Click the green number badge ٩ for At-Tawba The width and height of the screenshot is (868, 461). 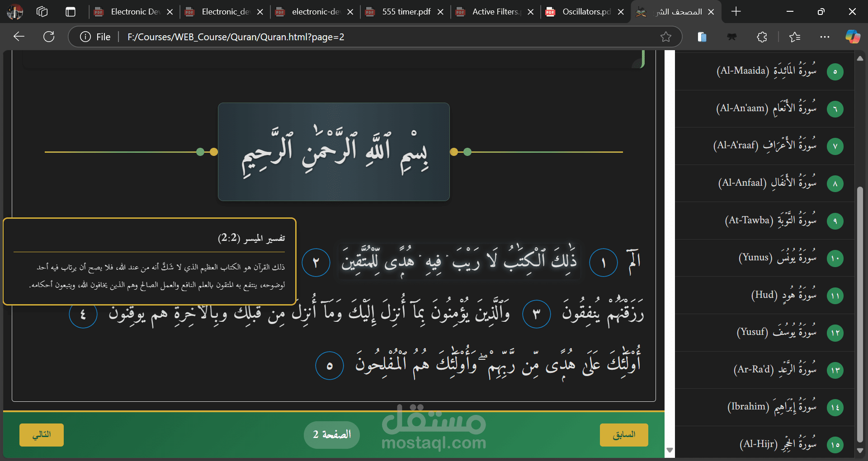point(835,221)
